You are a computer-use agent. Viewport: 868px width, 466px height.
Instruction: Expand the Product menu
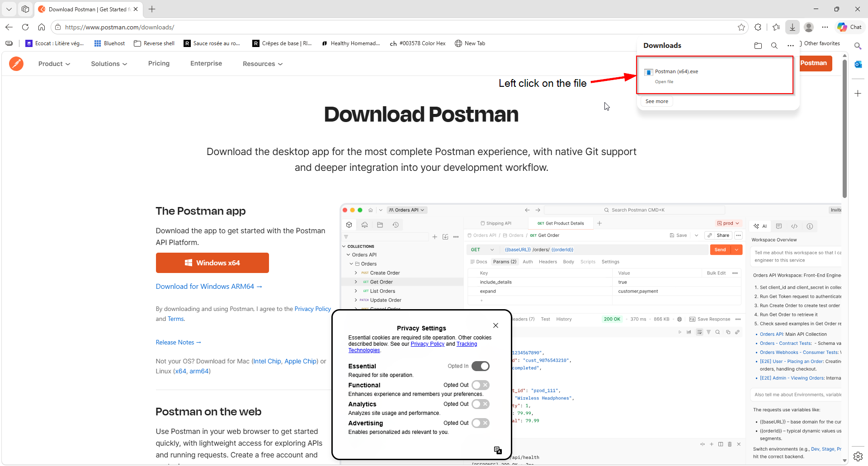pyautogui.click(x=54, y=64)
